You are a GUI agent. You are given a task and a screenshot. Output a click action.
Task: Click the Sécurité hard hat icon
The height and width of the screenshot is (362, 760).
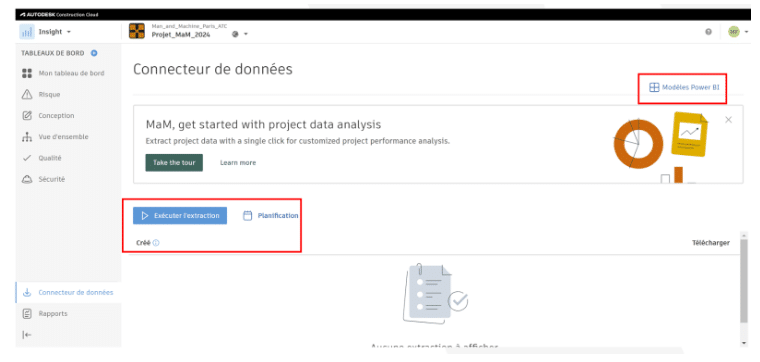point(27,179)
